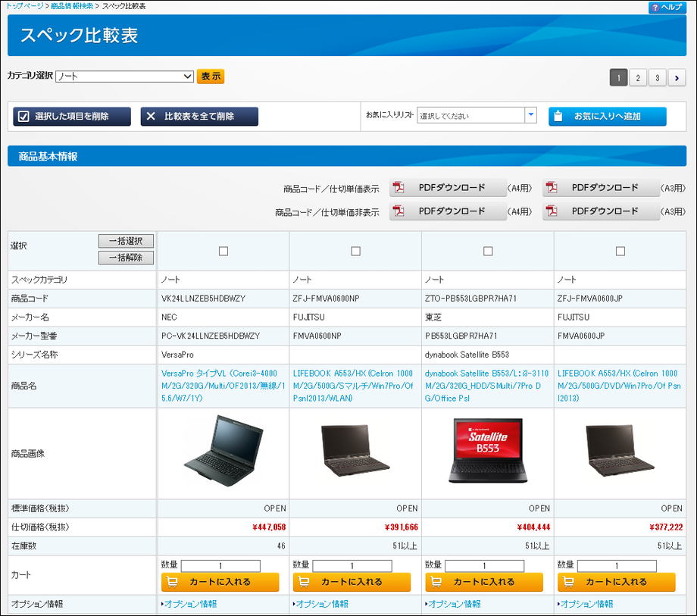Click the PDF icon for A4 with price

(401, 189)
